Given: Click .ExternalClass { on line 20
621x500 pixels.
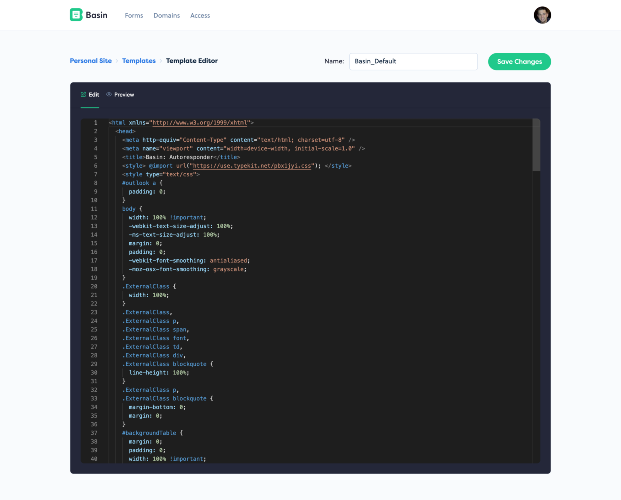Looking at the screenshot, I should [x=149, y=286].
